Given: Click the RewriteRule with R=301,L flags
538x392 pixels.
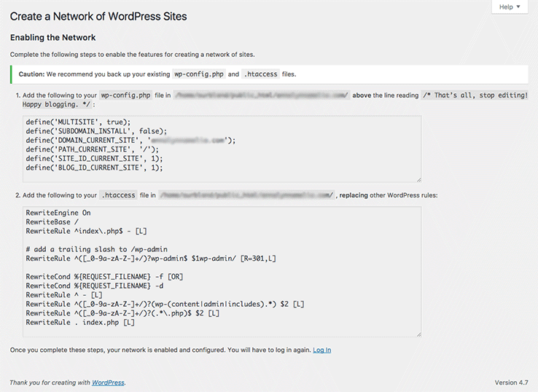Looking at the screenshot, I should click(x=151, y=258).
